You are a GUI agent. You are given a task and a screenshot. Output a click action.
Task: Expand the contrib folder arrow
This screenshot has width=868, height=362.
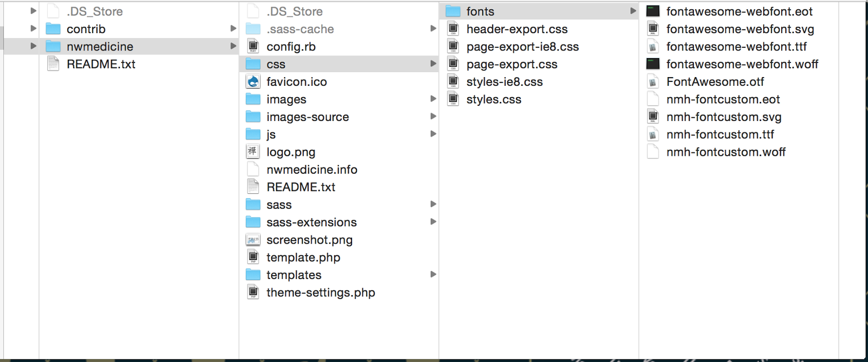click(233, 28)
